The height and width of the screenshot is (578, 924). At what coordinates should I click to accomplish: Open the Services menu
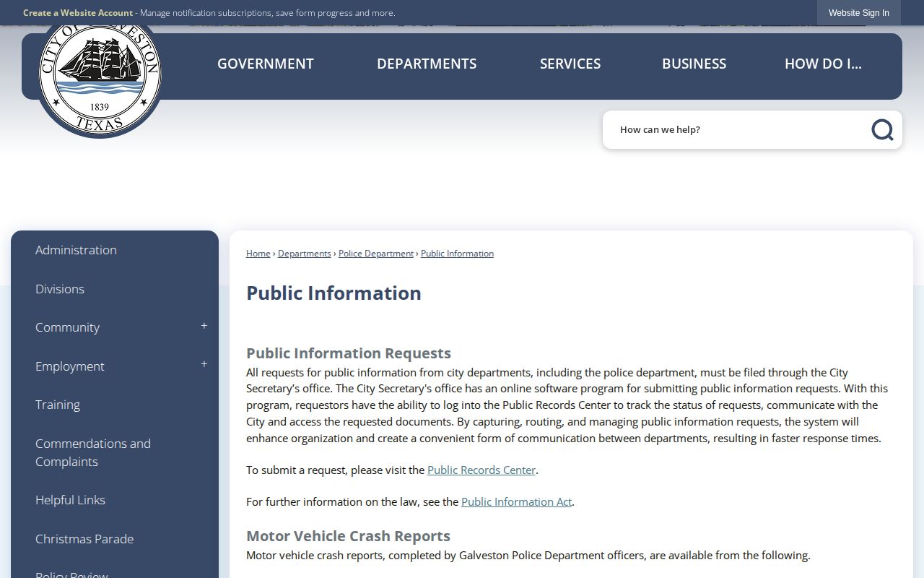tap(570, 64)
